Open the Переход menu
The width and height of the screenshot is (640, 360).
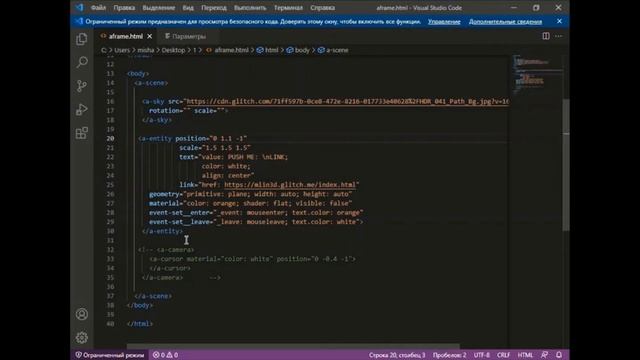pyautogui.click(x=214, y=8)
